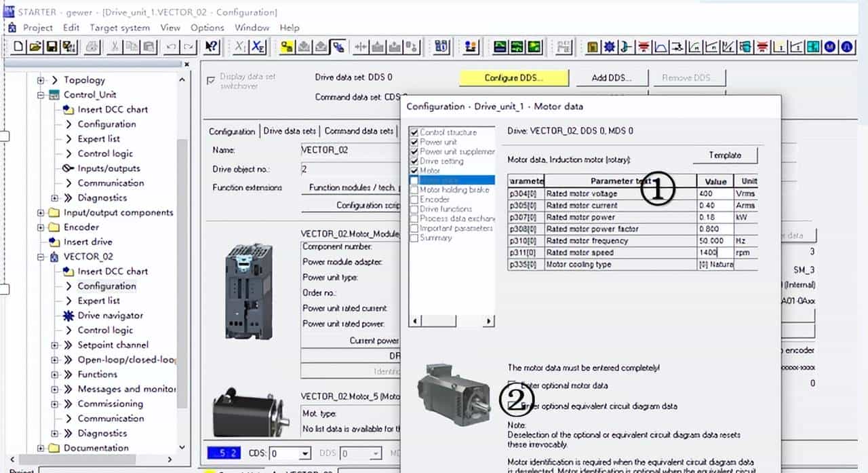
Task: Click the New project toolbar icon
Action: [18, 47]
